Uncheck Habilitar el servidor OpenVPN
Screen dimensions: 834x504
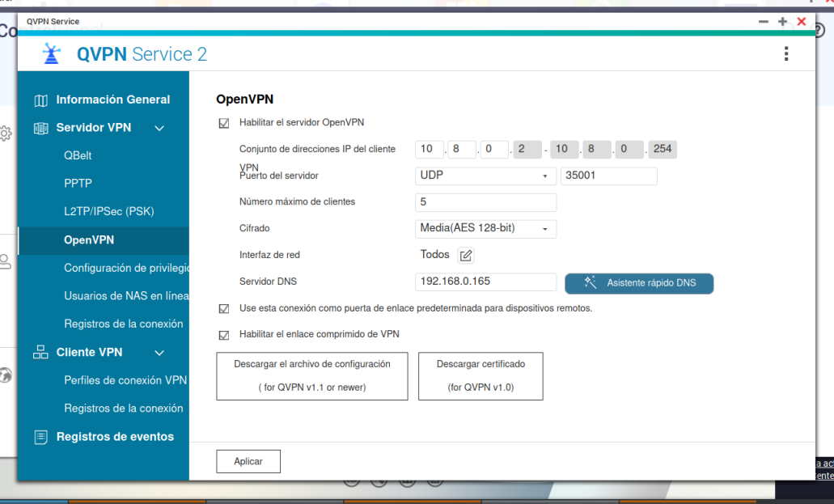point(224,123)
